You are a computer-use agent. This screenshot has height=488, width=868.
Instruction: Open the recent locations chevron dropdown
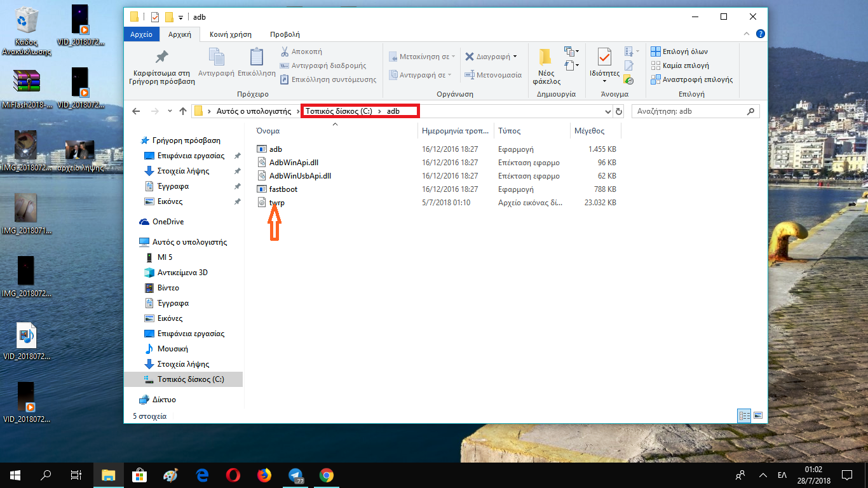pos(169,111)
